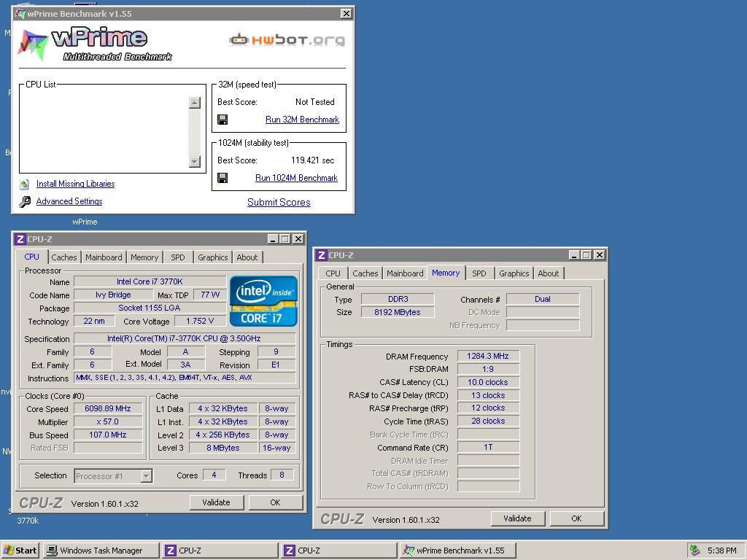Click Validate in Memory CPU-Z window
Screen dimensions: 747x560
click(517, 518)
